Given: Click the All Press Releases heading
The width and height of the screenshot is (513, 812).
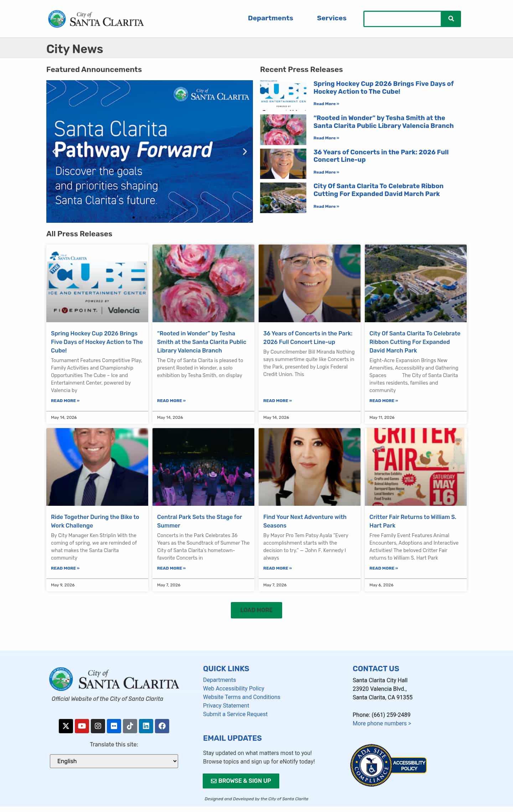Looking at the screenshot, I should point(79,234).
